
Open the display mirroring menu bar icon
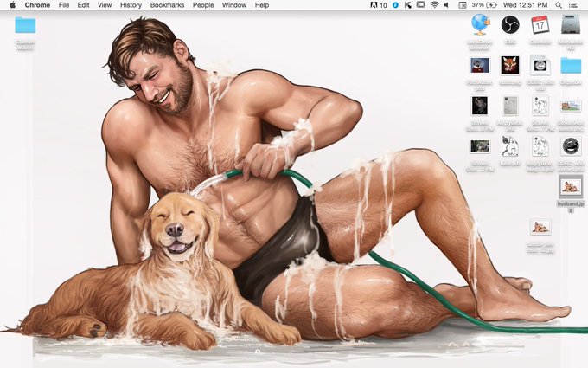tap(421, 5)
